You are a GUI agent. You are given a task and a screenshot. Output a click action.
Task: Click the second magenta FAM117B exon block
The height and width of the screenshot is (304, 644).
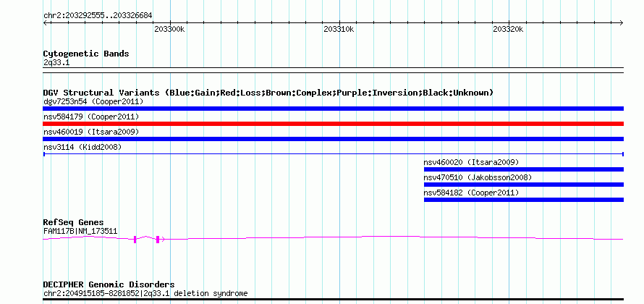point(158,240)
